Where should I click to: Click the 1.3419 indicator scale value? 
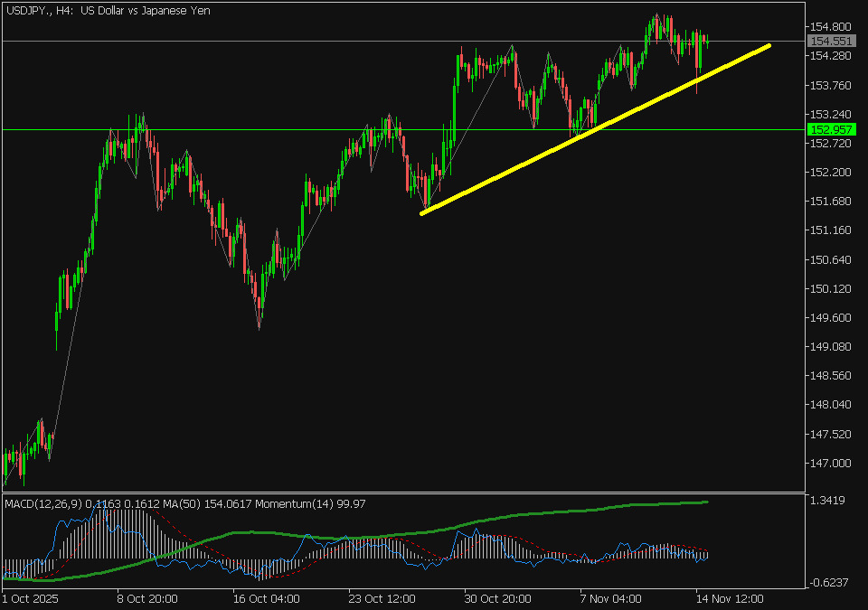[829, 501]
